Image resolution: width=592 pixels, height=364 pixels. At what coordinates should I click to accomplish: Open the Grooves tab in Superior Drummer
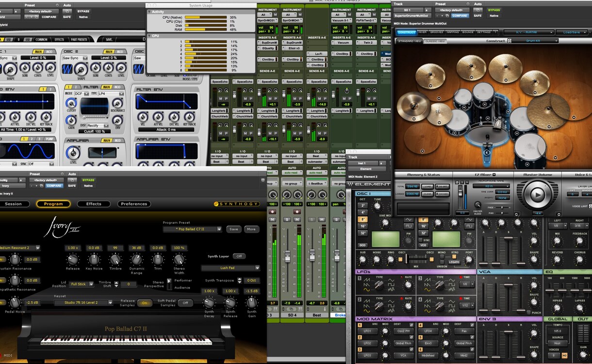[437, 32]
